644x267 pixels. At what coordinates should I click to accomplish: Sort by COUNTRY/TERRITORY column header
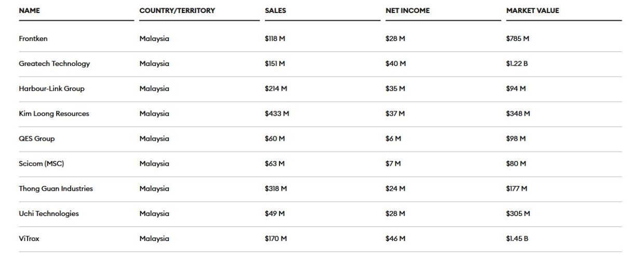tap(177, 10)
